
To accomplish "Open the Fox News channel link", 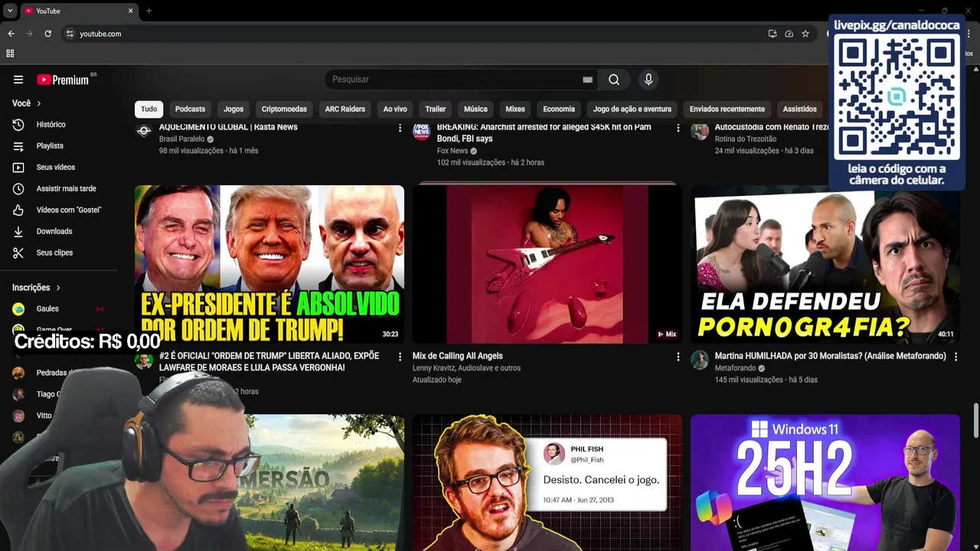I will point(452,151).
